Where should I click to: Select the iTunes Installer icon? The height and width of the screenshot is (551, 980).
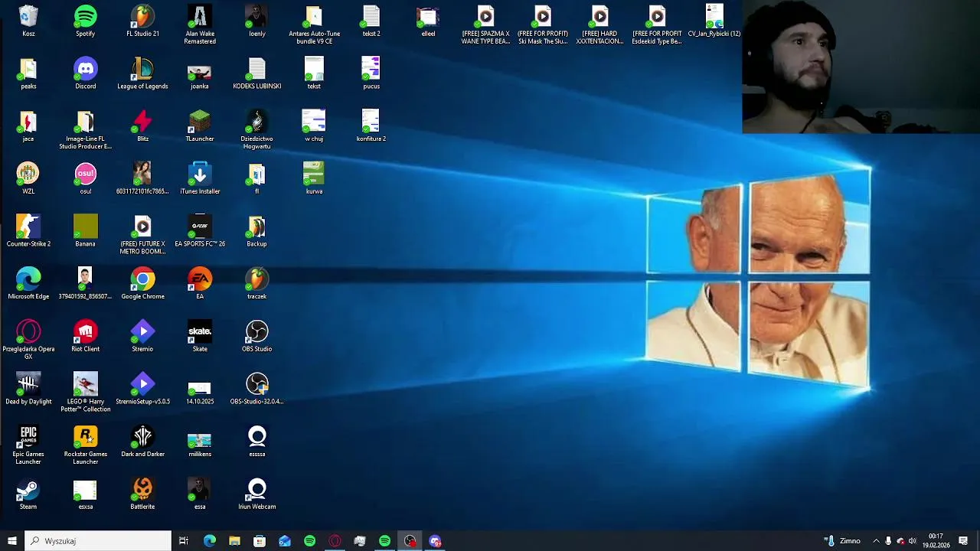[x=200, y=179]
